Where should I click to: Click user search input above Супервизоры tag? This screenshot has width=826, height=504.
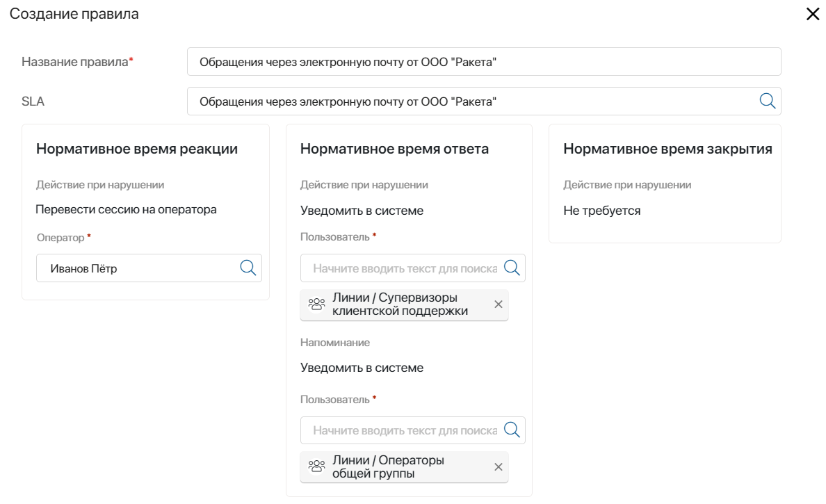403,268
